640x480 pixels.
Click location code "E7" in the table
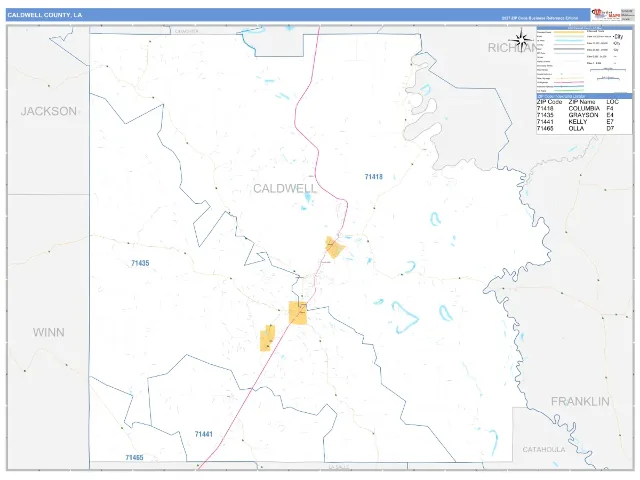tap(610, 122)
